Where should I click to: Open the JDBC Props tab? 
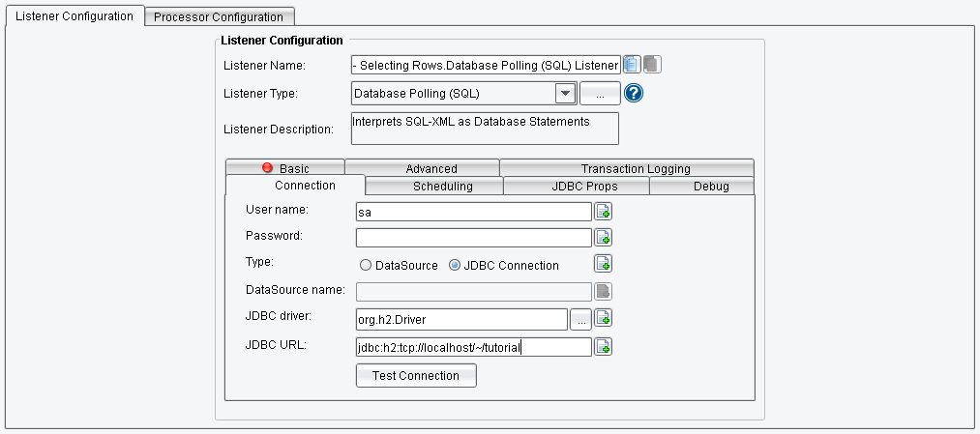(577, 187)
